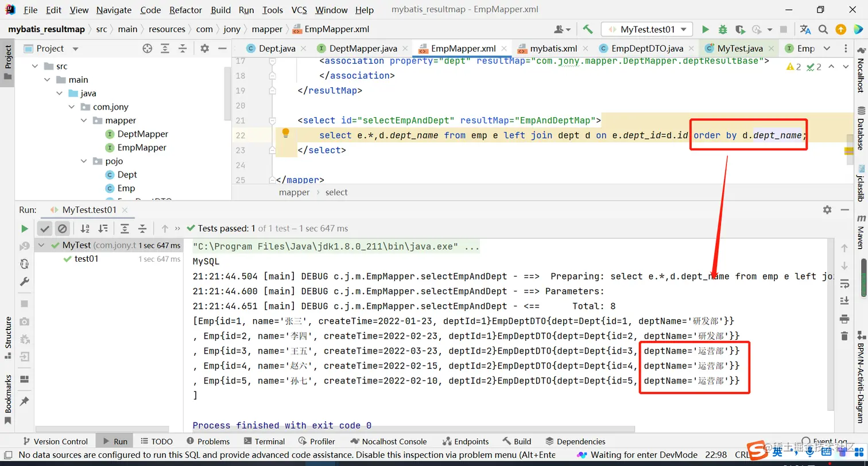Open the VCS menu

point(299,10)
